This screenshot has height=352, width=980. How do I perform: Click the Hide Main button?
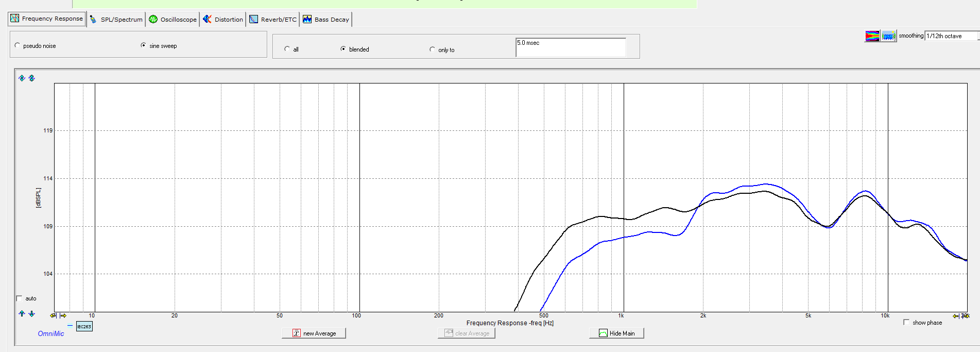click(616, 333)
